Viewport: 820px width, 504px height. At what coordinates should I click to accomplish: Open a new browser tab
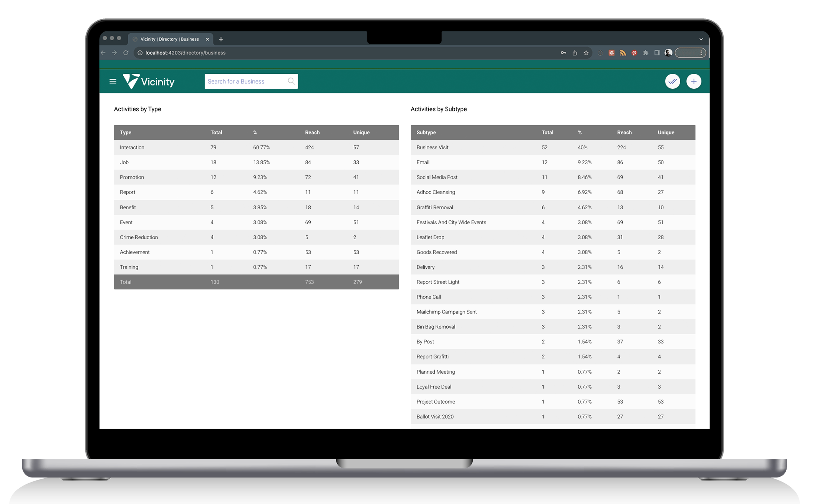[x=221, y=39]
